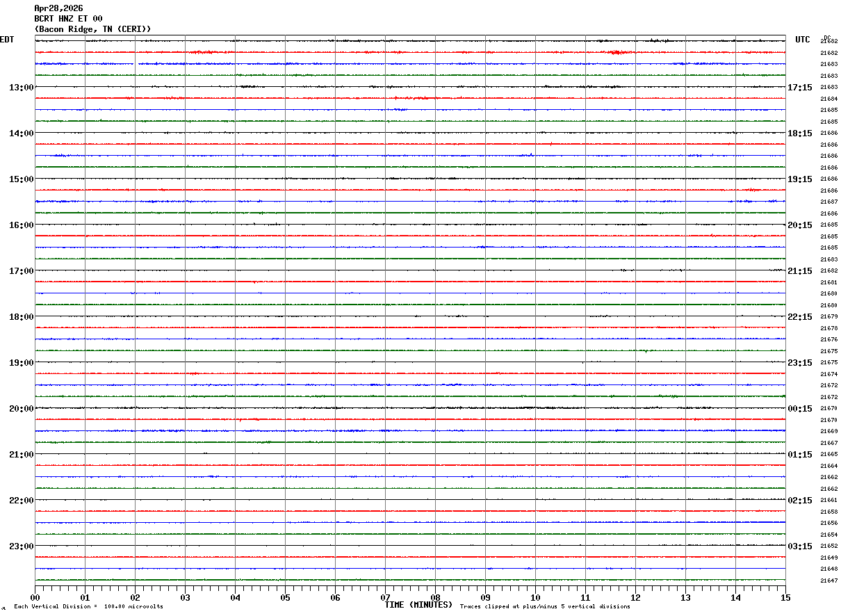Click the "22:15" UTC time label
The width and height of the screenshot is (841, 616).
(x=800, y=317)
